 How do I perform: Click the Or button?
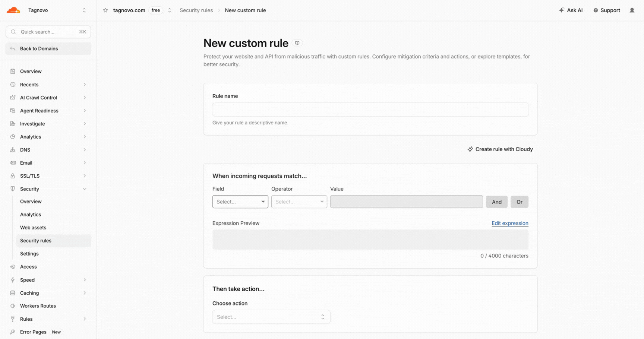click(x=520, y=202)
